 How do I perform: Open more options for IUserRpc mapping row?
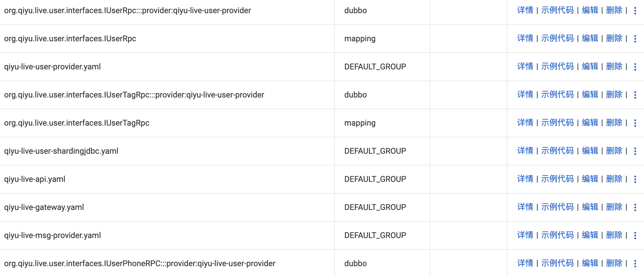pos(635,39)
